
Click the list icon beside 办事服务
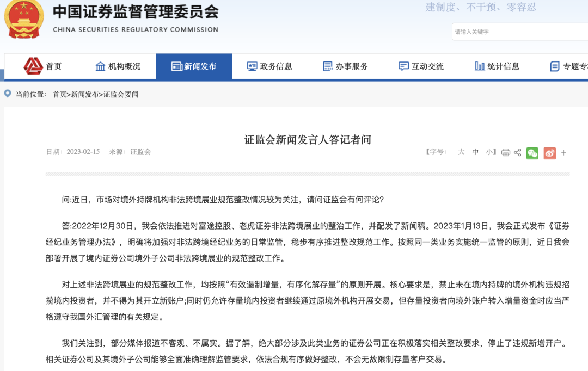click(x=328, y=66)
